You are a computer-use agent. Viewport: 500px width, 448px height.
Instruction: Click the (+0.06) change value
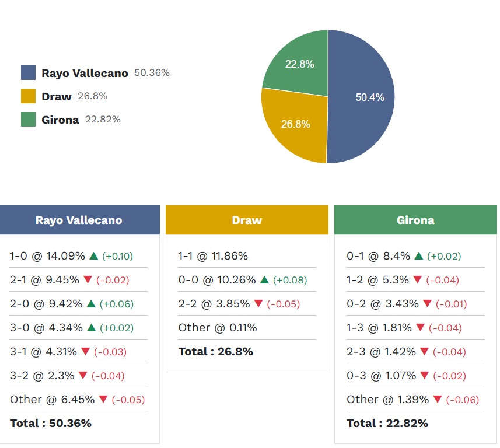coord(116,304)
